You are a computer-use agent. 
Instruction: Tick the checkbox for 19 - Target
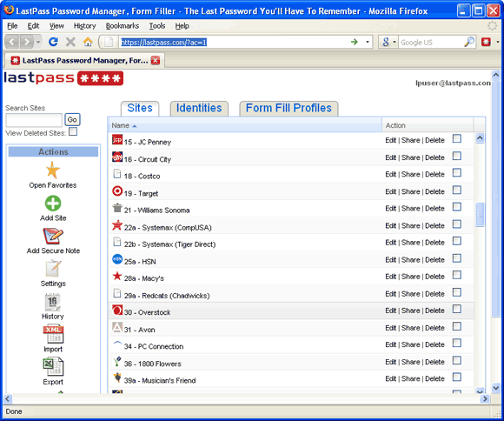[457, 190]
